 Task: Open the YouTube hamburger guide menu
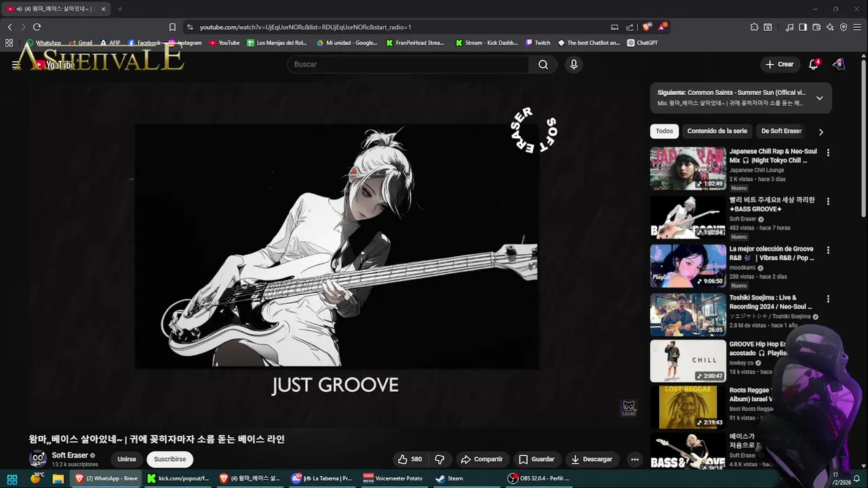(x=16, y=65)
